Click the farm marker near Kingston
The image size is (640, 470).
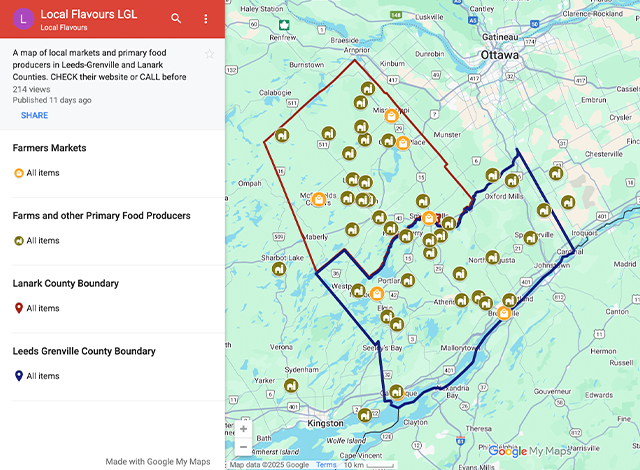[x=365, y=415]
